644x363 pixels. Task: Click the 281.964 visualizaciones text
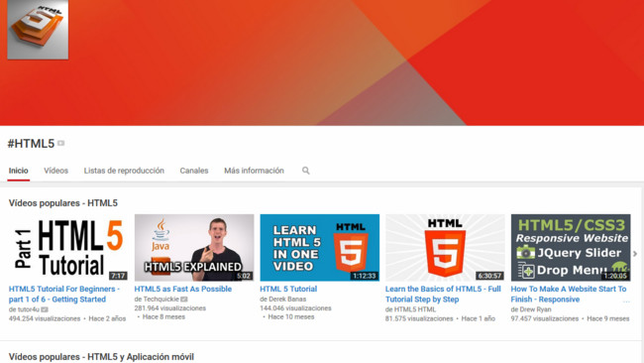pyautogui.click(x=170, y=307)
